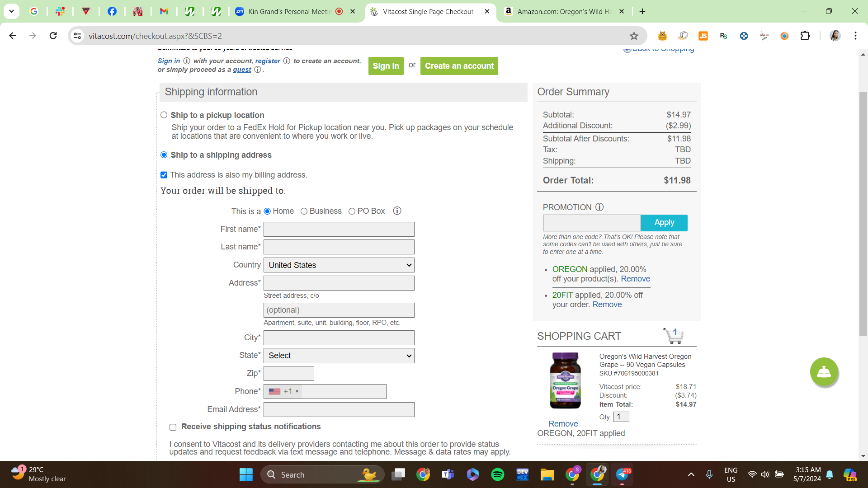Click the Windows Start button

click(246, 474)
